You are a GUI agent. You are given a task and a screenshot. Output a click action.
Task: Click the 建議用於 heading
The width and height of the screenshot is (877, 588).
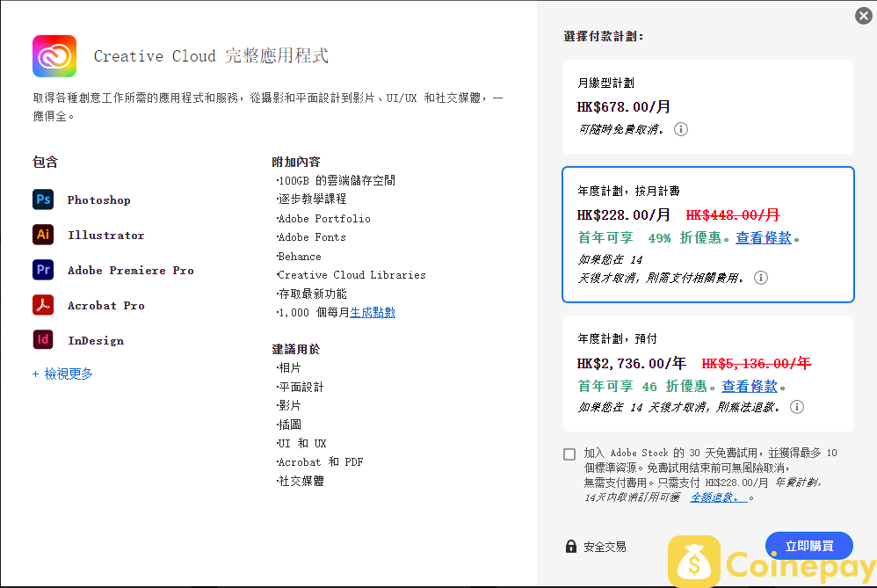296,349
